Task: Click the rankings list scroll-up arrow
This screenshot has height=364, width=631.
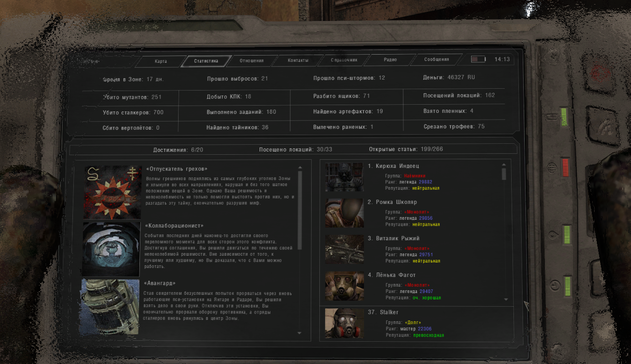Action: point(504,165)
